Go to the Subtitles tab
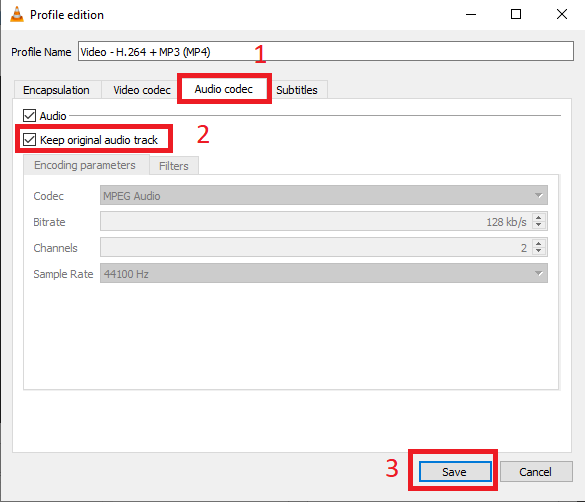 click(297, 90)
